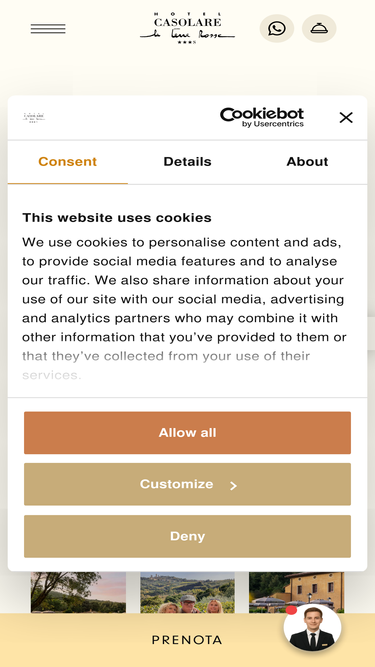Image resolution: width=375 pixels, height=667 pixels.
Task: Click the small hotel logo in dialog
Action: tap(34, 117)
